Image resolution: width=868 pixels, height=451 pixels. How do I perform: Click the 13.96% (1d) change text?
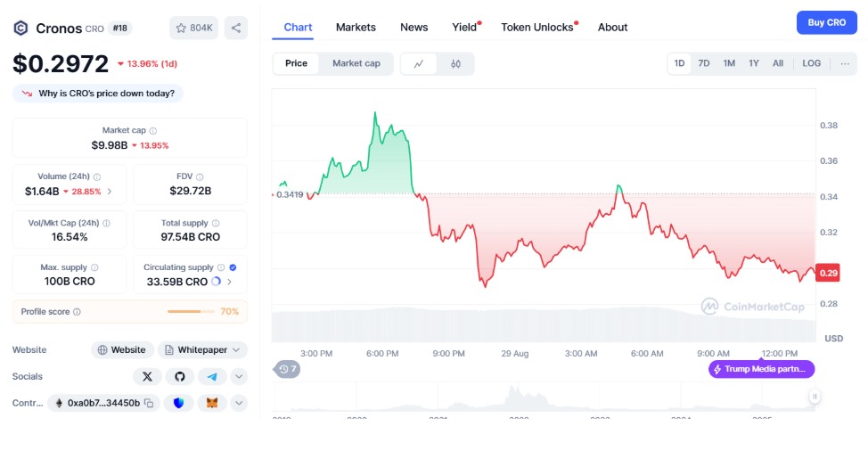(x=147, y=63)
